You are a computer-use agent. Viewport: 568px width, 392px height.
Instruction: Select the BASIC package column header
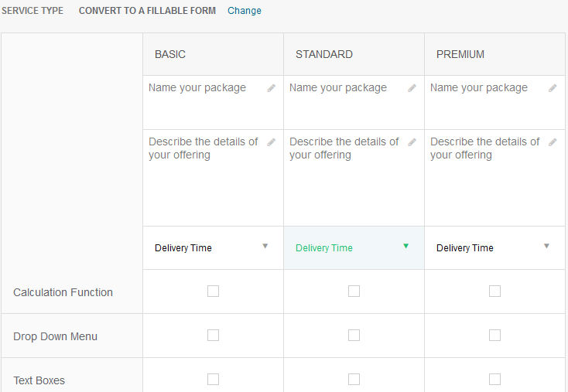pyautogui.click(x=170, y=54)
